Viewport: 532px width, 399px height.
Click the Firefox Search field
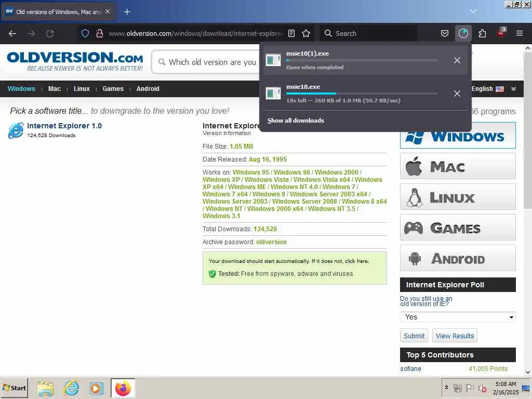coord(368,33)
